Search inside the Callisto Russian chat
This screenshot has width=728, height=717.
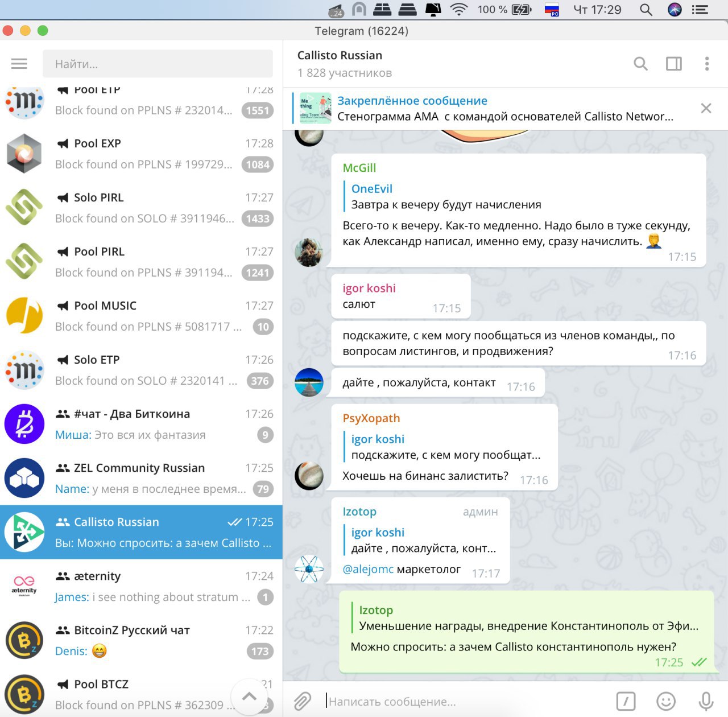pyautogui.click(x=640, y=64)
